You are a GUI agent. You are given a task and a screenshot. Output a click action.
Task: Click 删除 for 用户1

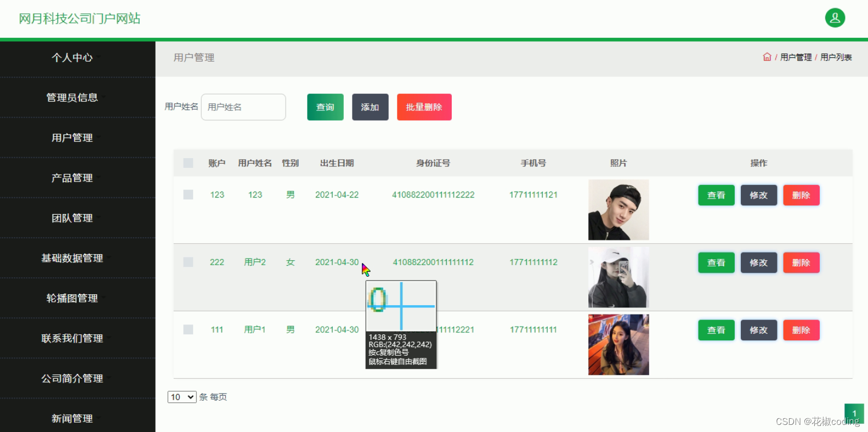point(801,330)
